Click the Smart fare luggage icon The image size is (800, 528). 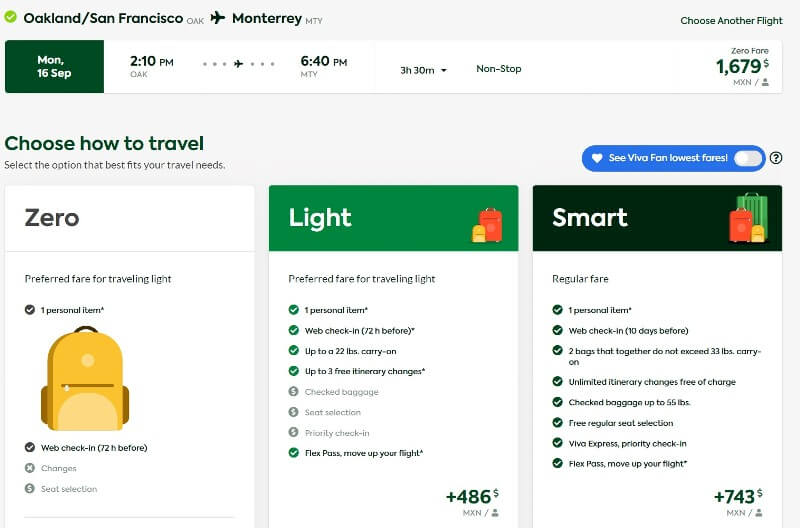point(748,218)
